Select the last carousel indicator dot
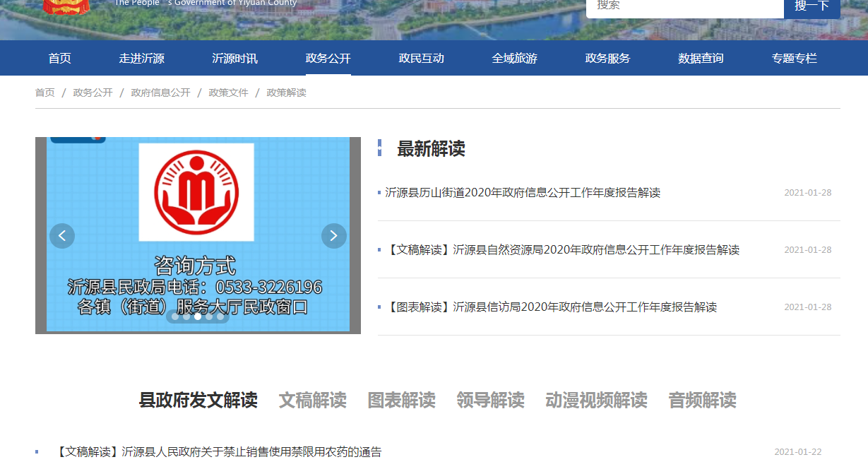Viewport: 868px width, 474px height. coord(220,317)
